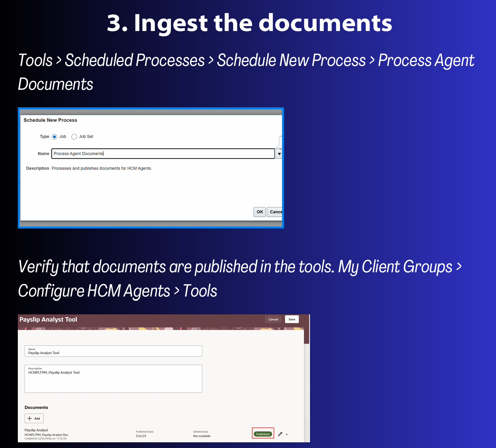Open the process Name dropdown arrow
496x448 pixels.
point(279,154)
